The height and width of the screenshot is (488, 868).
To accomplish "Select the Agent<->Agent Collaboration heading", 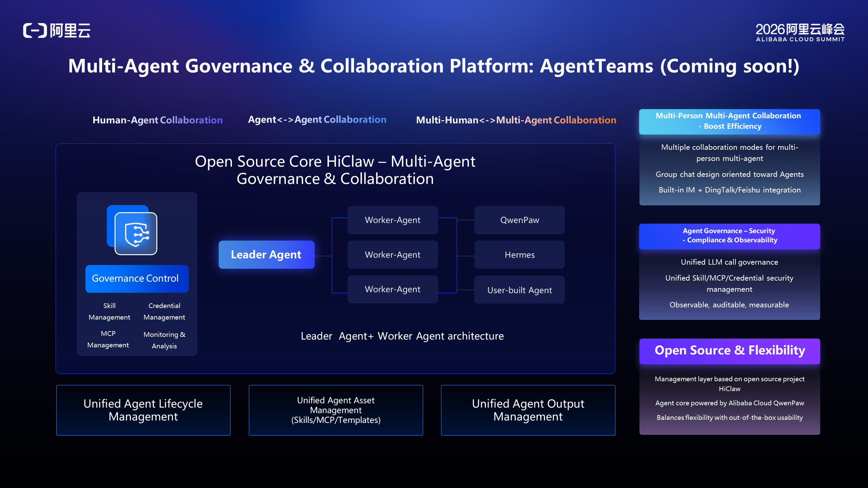I will pos(317,120).
